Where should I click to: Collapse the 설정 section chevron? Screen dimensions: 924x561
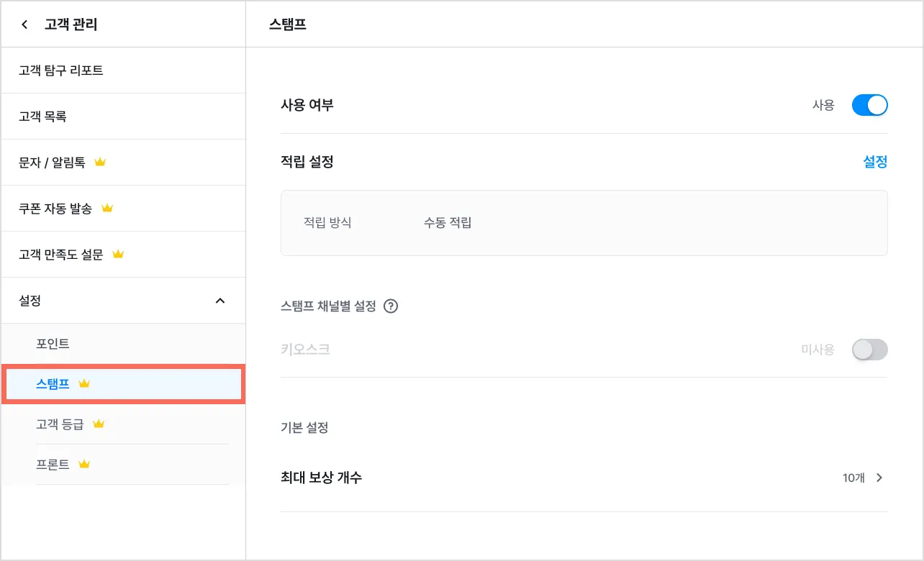[220, 301]
